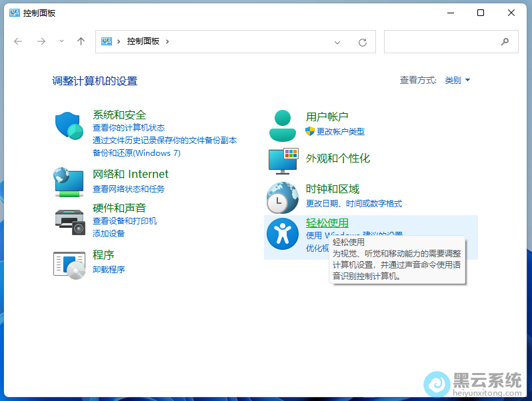
Task: Click the Network and Internet globe icon
Action: 69,182
